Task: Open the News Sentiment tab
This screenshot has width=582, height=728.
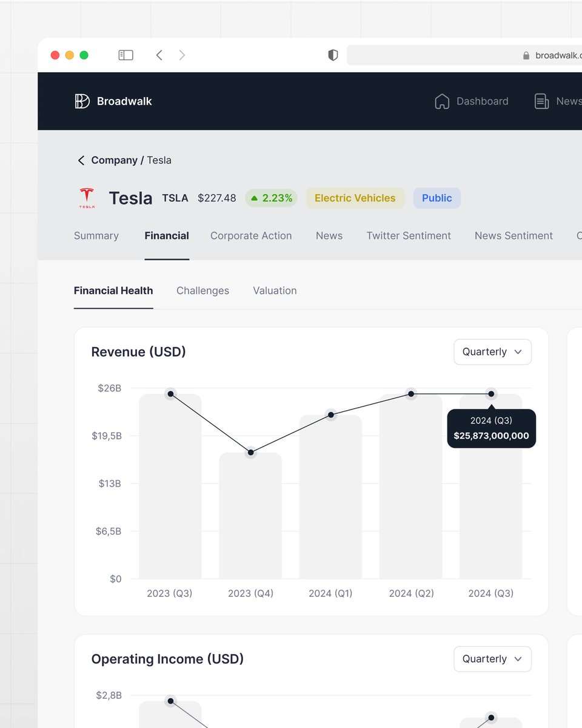Action: point(513,235)
